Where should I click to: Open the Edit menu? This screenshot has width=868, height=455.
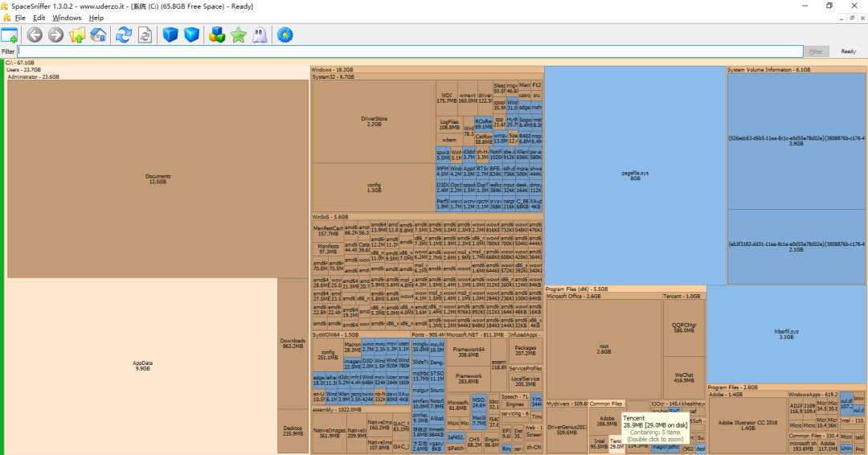pyautogui.click(x=39, y=18)
